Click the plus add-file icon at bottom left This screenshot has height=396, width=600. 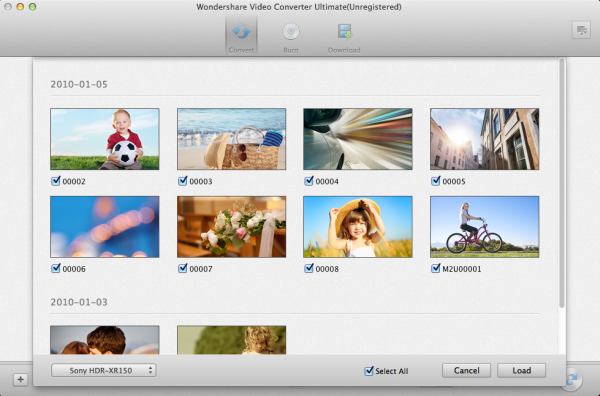tap(20, 380)
